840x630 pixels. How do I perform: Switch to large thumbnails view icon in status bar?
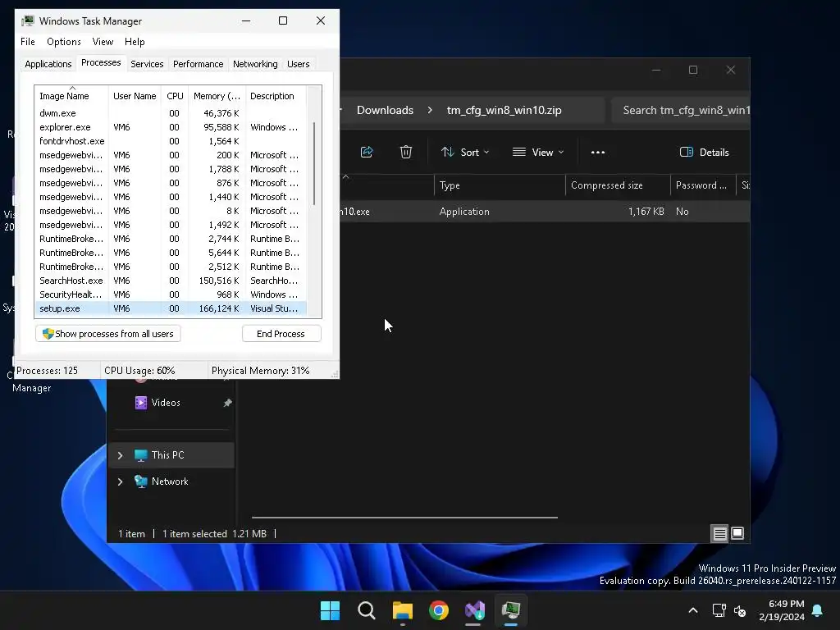737,533
